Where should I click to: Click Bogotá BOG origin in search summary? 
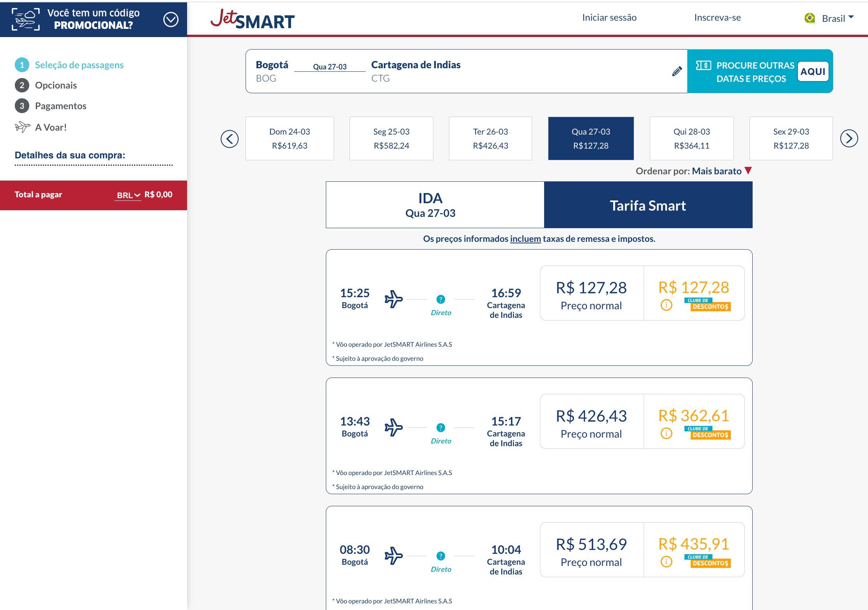tap(272, 71)
